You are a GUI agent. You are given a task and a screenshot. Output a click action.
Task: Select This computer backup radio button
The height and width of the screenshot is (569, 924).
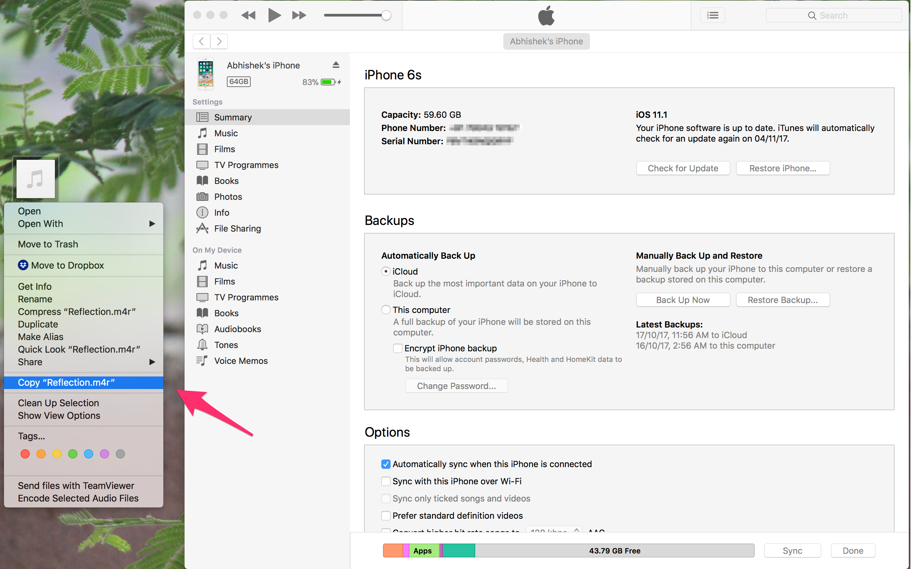coord(386,310)
